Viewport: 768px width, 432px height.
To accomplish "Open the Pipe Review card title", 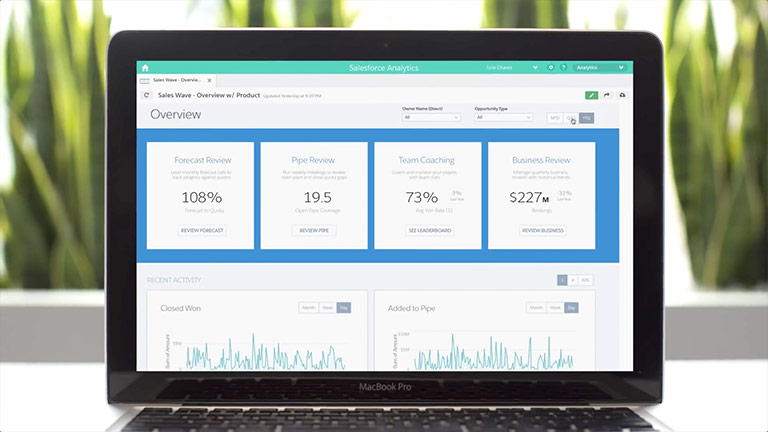I will (x=313, y=160).
